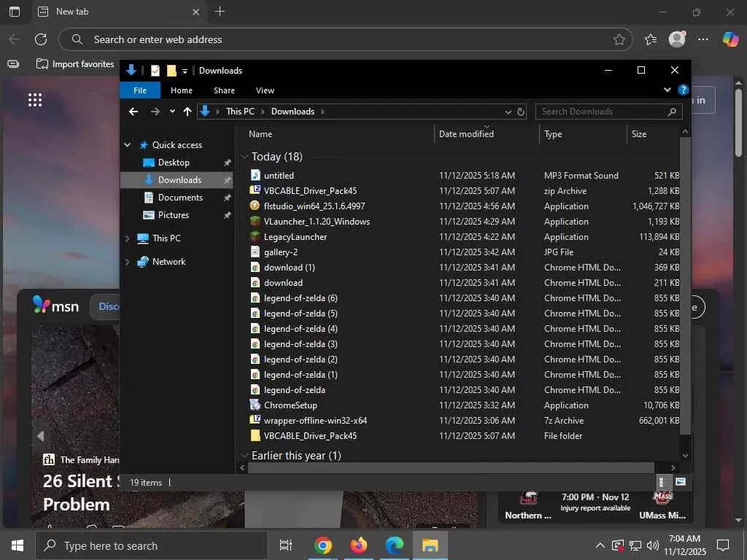Image resolution: width=747 pixels, height=560 pixels.
Task: Expand Network in navigation pane
Action: [127, 262]
